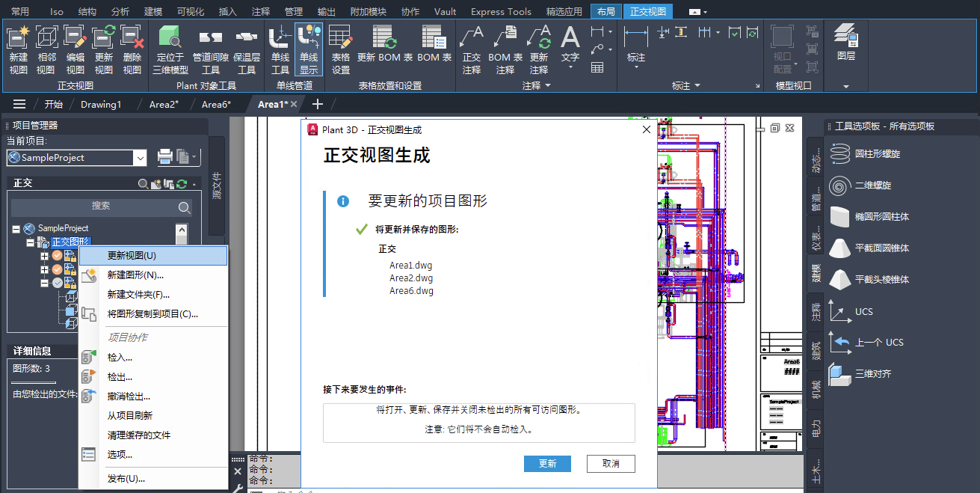Close the Area1* file tab
980x493 pixels.
[x=294, y=104]
